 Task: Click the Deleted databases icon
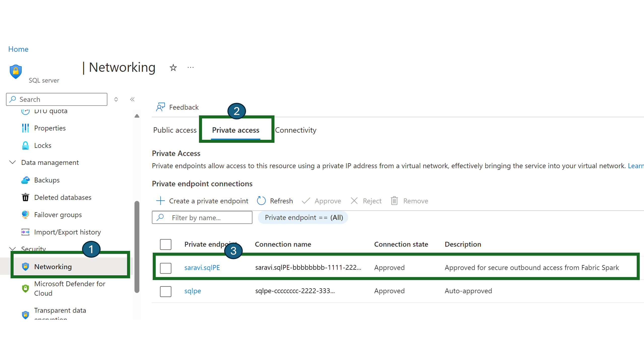pyautogui.click(x=25, y=197)
